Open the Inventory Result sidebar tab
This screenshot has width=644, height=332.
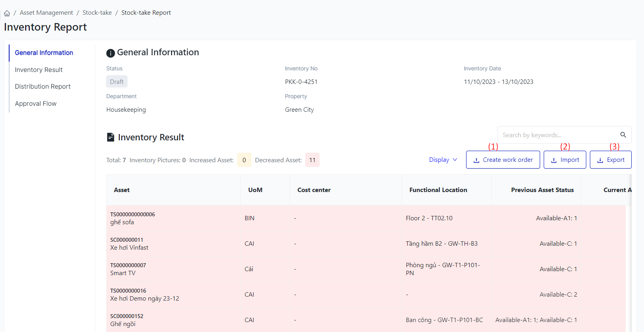coord(39,70)
